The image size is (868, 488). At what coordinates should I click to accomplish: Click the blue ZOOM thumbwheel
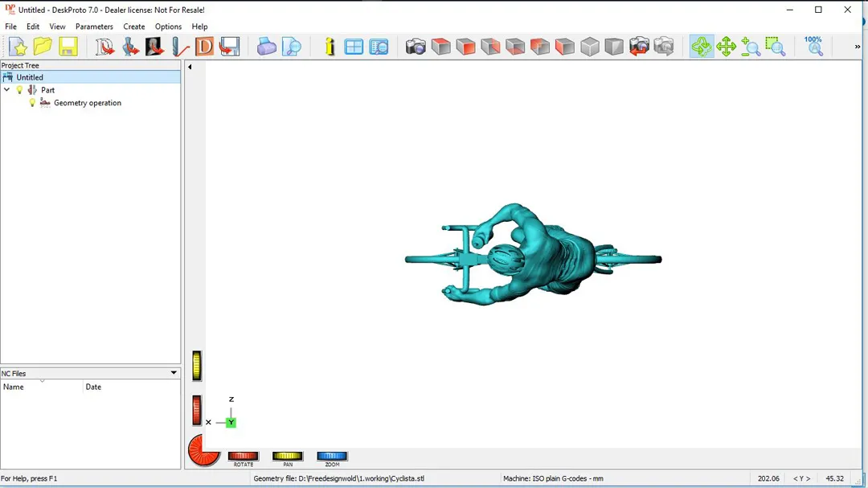click(x=332, y=457)
